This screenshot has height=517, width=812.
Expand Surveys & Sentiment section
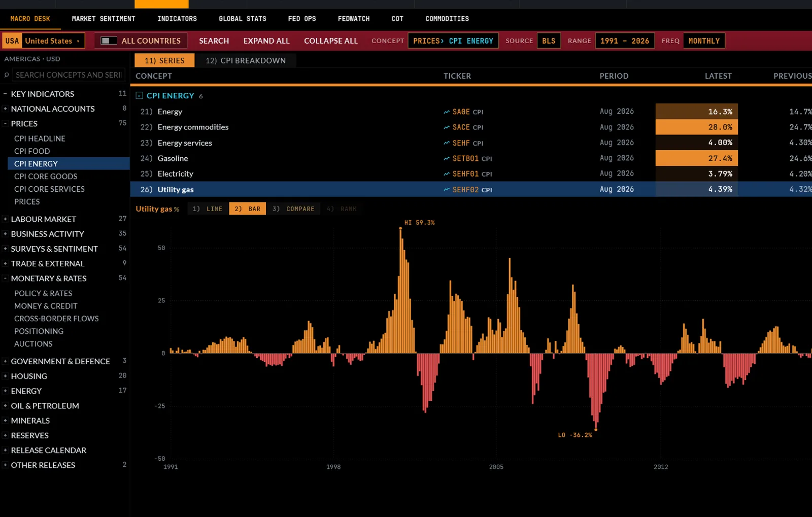coord(5,249)
